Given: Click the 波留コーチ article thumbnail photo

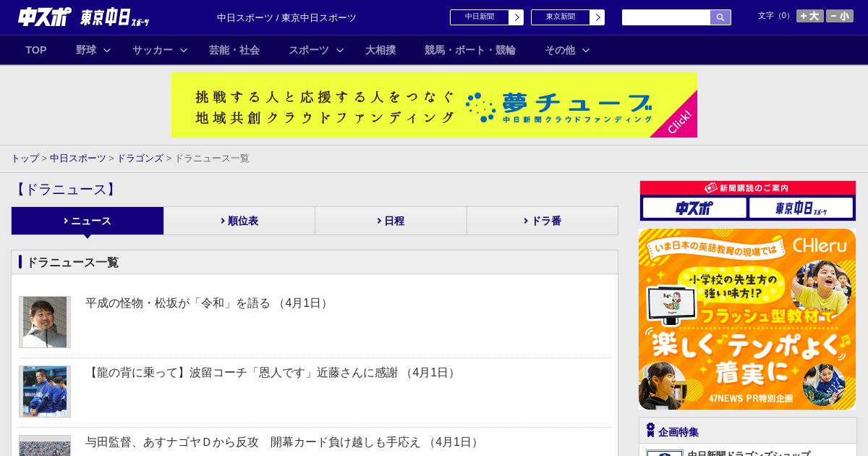Looking at the screenshot, I should [45, 392].
